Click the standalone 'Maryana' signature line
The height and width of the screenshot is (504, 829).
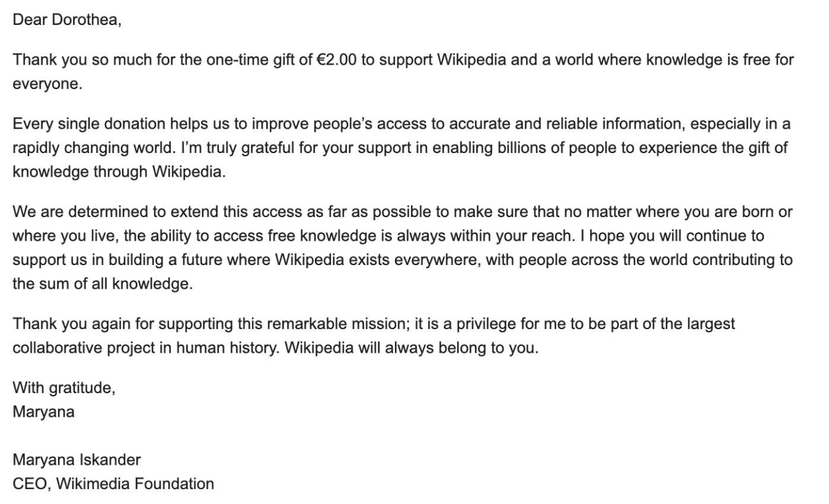43,412
